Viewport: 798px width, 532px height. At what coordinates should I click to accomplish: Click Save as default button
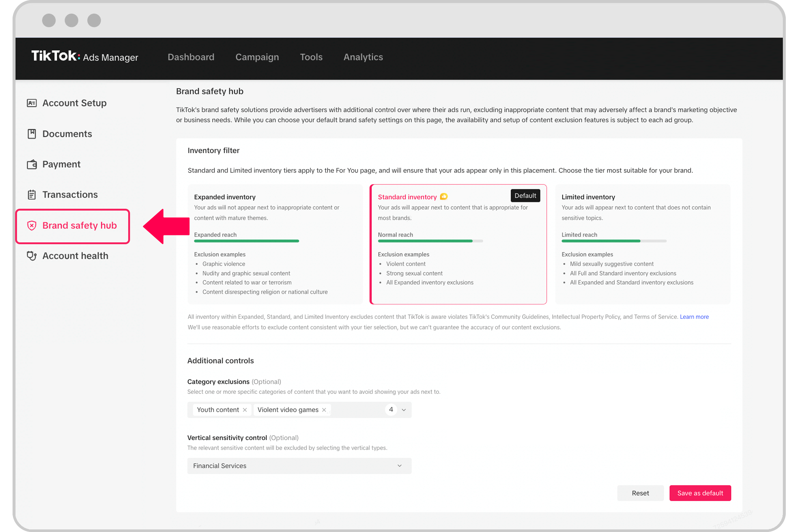pos(700,493)
